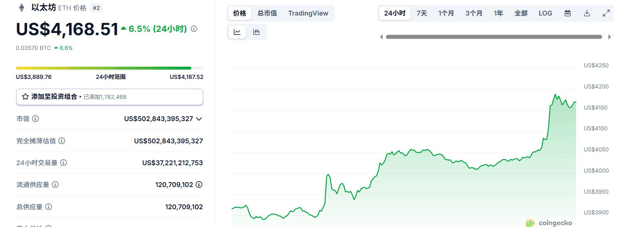
Task: Toggle LOG scale on chart
Action: click(545, 13)
